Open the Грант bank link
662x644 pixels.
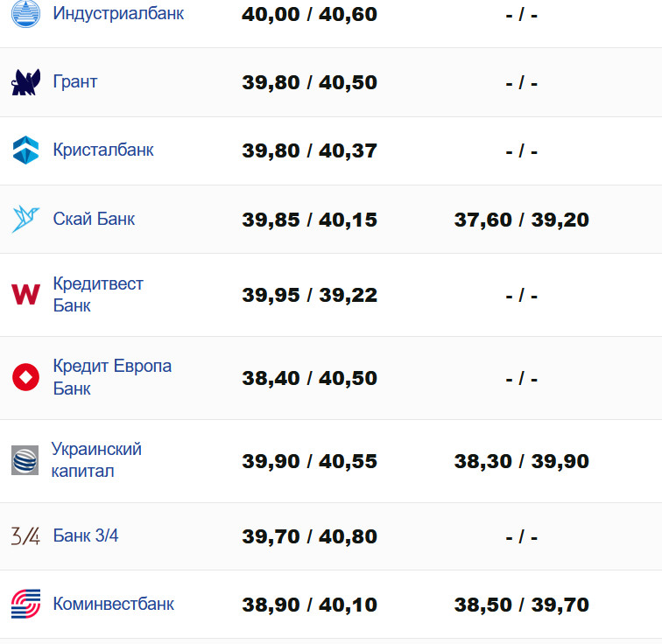coord(75,82)
